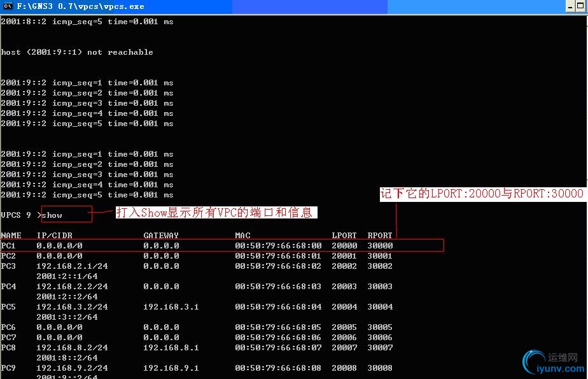This screenshot has height=379, width=588.
Task: Click IPv6 address 2001:8::2/64
Action: 67,357
